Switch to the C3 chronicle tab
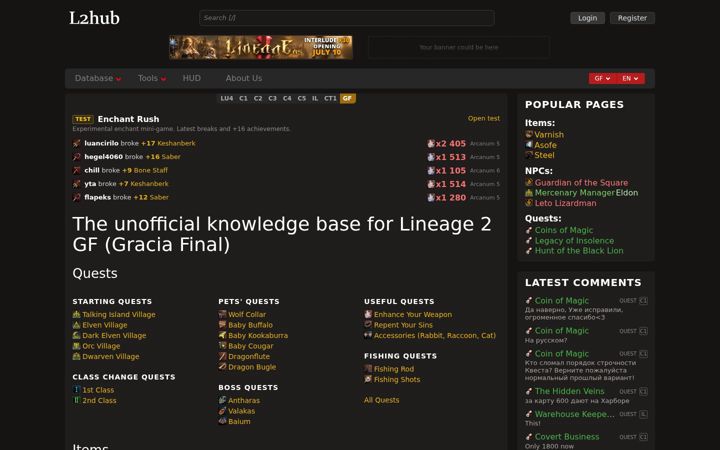The height and width of the screenshot is (450, 720). tap(272, 98)
